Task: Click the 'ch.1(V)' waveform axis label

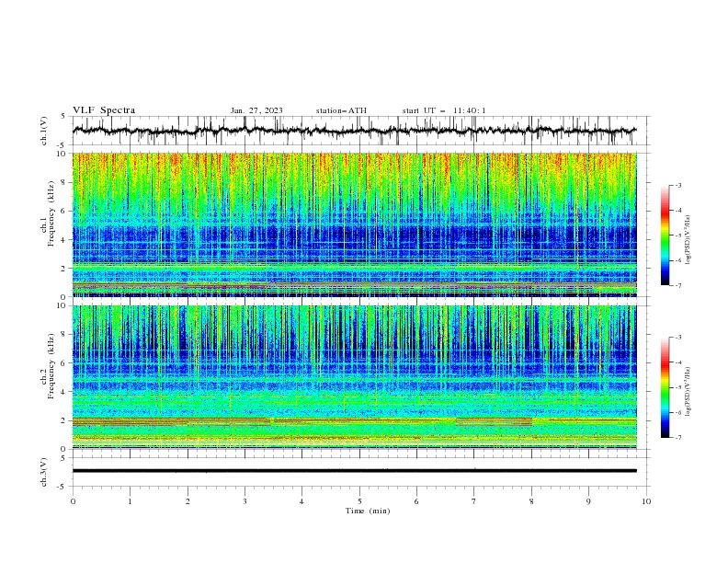Action: point(44,131)
